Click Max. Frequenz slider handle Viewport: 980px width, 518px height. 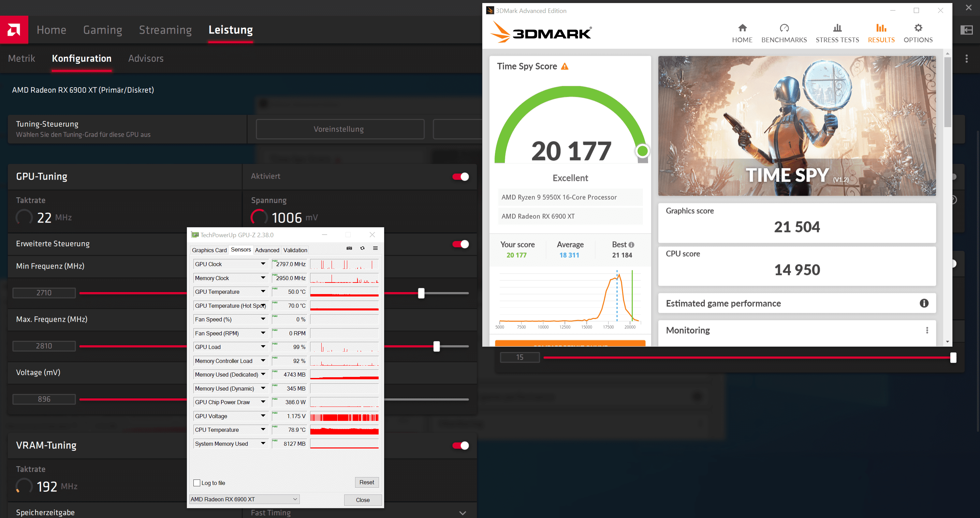[436, 346]
